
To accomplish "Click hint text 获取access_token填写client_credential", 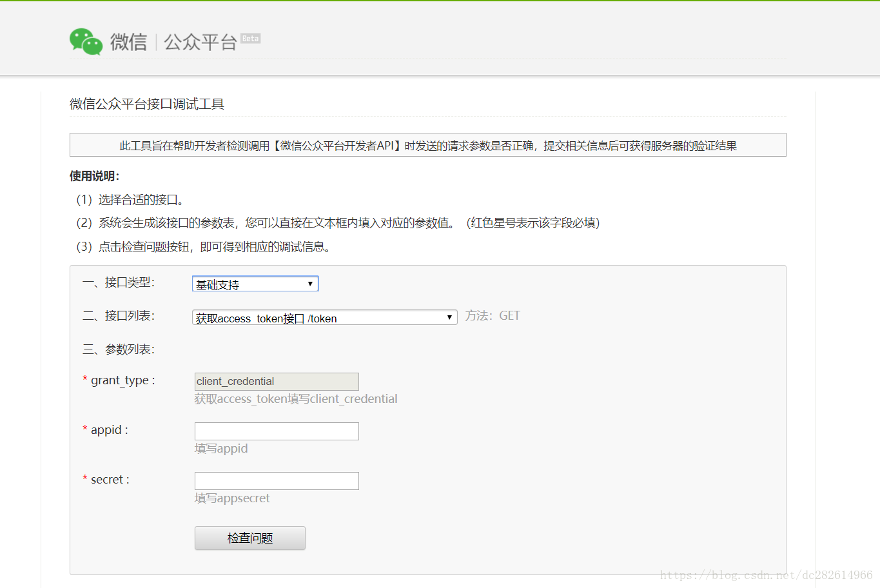I will click(x=296, y=399).
